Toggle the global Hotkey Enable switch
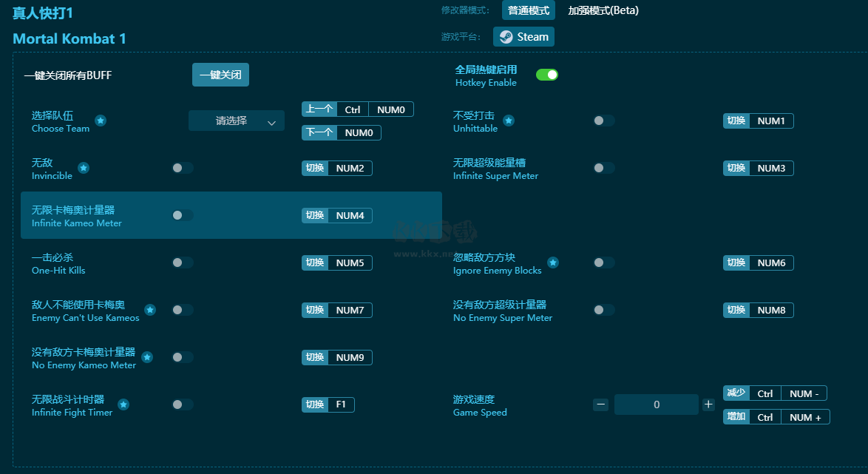The width and height of the screenshot is (868, 474). click(x=547, y=75)
